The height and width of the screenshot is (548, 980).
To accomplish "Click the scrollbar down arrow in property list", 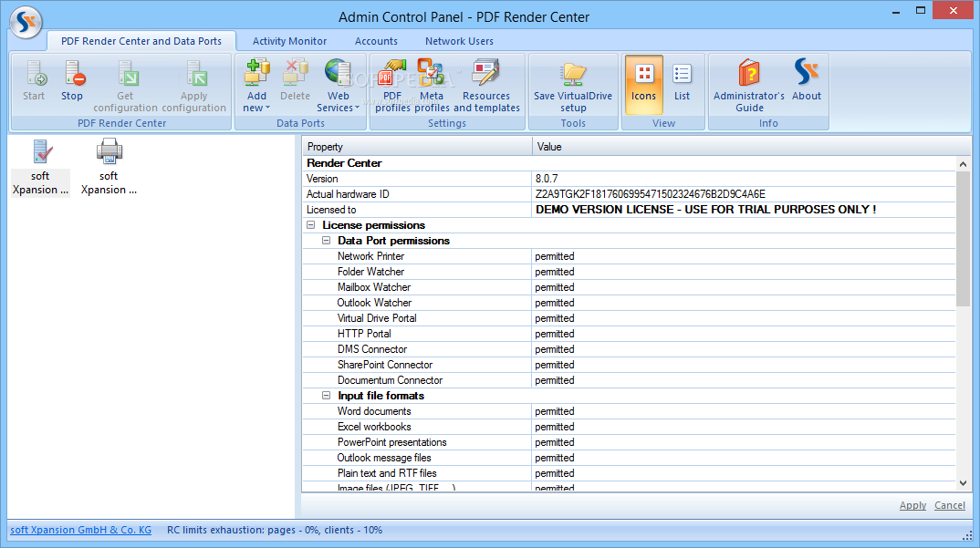I will pyautogui.click(x=963, y=483).
